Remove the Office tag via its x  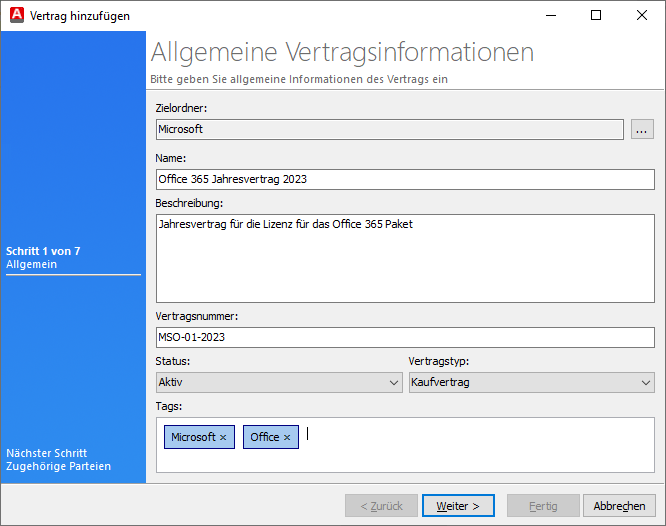click(x=287, y=437)
